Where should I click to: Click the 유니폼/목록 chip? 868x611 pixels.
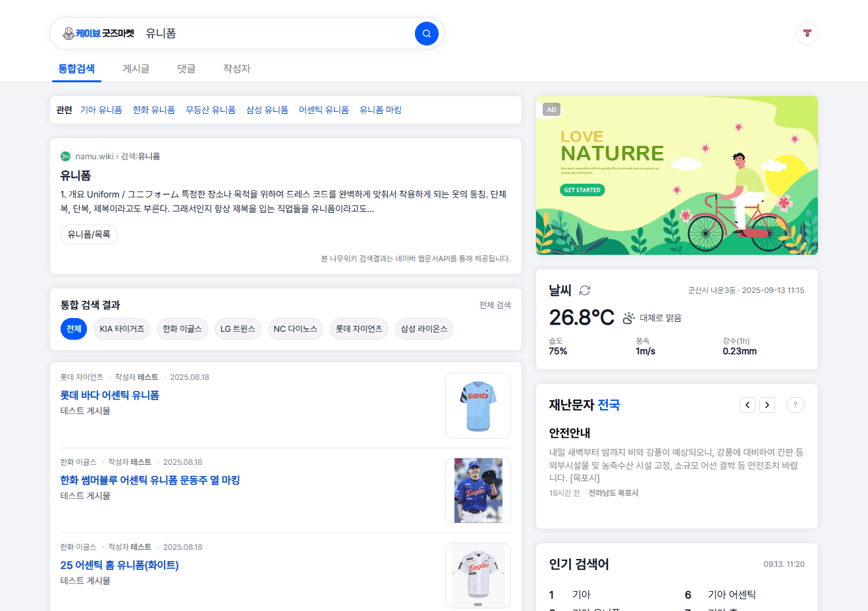(x=89, y=234)
